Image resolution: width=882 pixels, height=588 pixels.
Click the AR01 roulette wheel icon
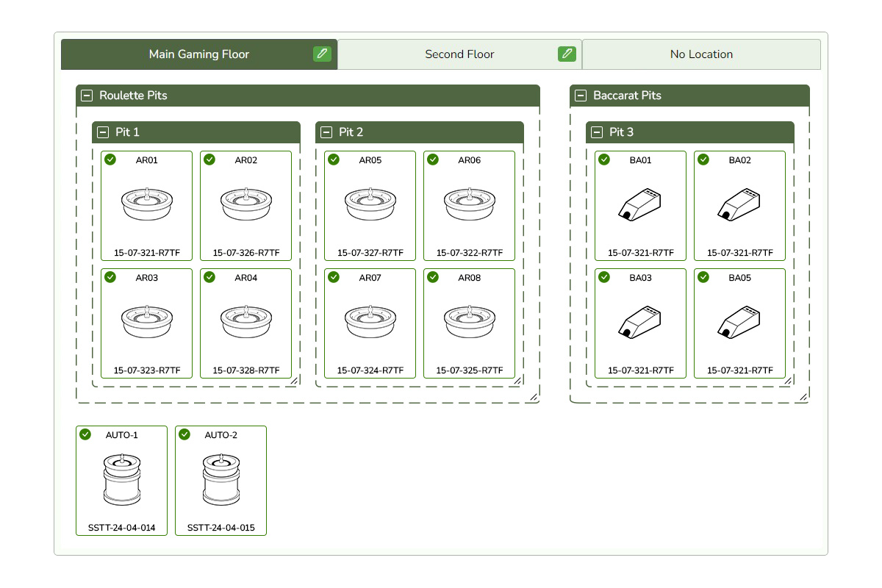147,204
